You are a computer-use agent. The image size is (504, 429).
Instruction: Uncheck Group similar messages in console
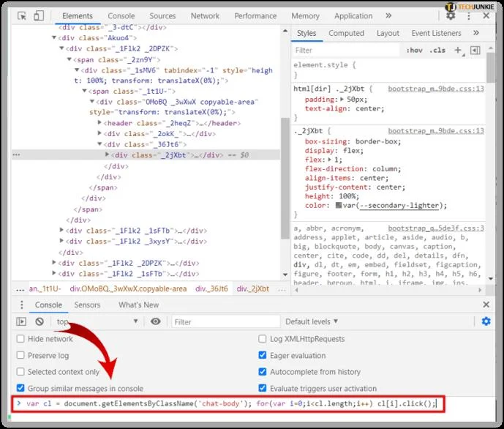(20, 388)
